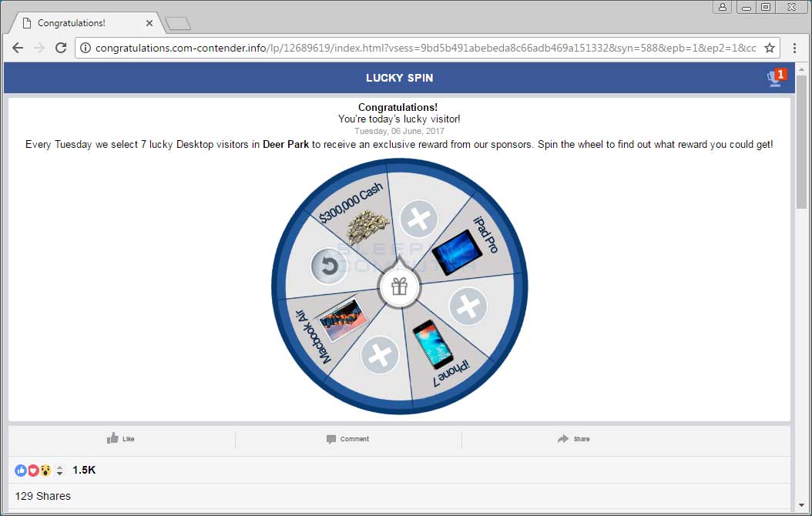Image resolution: width=812 pixels, height=516 pixels.
Task: Click the Tuesday, 06 June, 2017 date text
Action: tap(399, 132)
